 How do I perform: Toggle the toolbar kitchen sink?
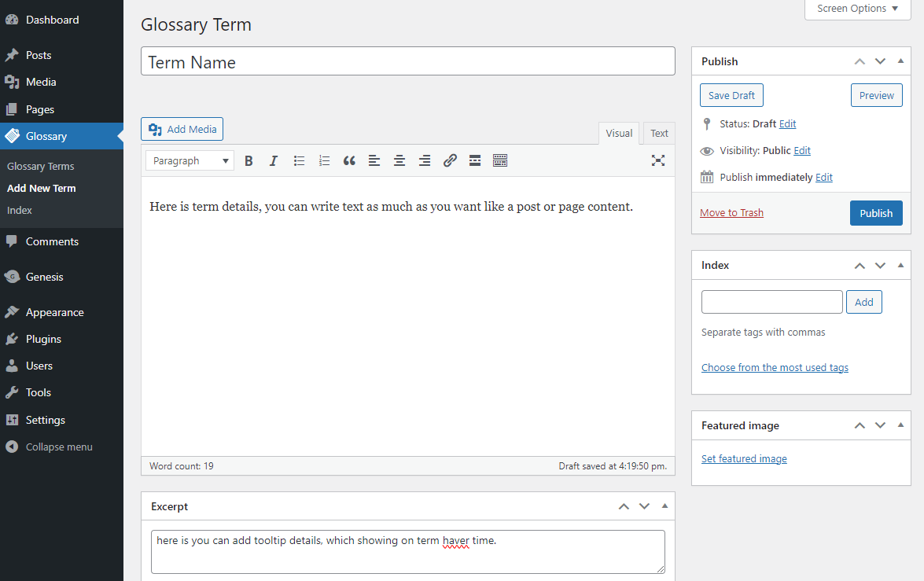tap(499, 161)
